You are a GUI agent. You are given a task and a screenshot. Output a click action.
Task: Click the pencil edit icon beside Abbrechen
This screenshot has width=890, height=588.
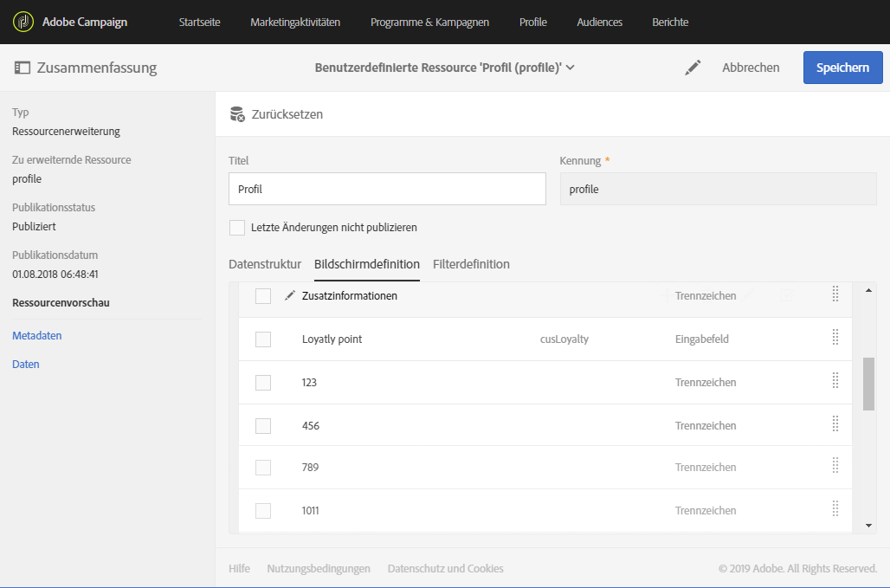(x=693, y=68)
